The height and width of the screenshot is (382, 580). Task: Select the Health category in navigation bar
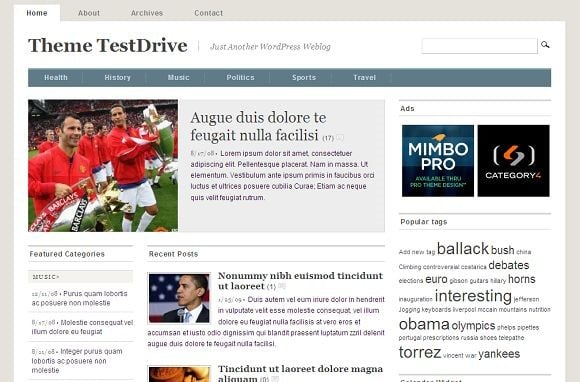coord(56,77)
